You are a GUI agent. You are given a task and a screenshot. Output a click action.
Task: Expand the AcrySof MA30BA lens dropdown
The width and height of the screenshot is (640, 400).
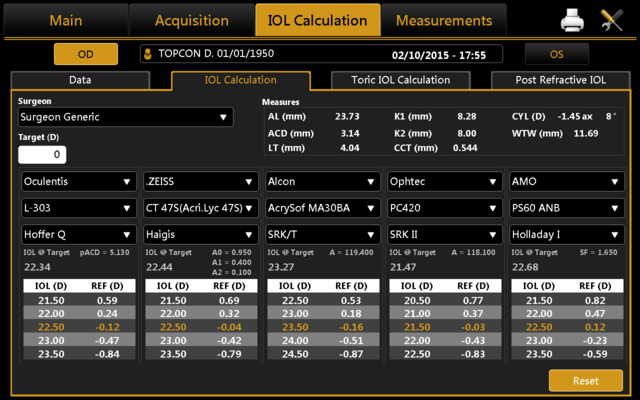click(323, 208)
